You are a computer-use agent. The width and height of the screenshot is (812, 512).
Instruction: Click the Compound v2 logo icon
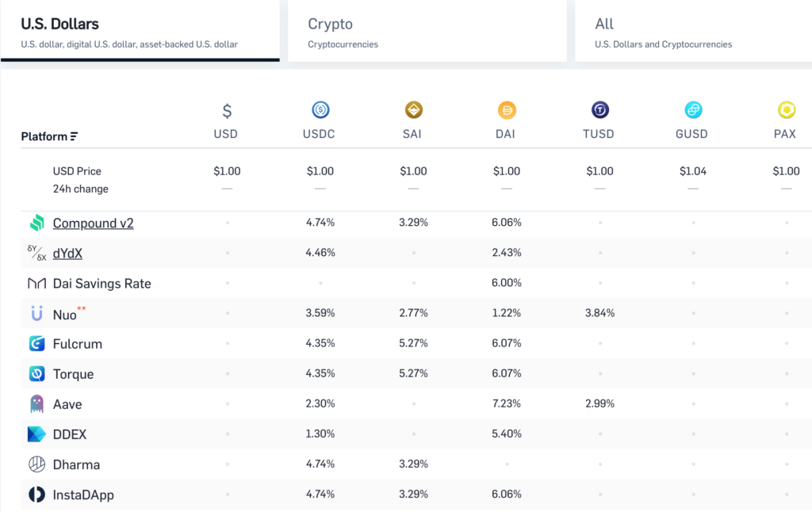[x=36, y=224]
